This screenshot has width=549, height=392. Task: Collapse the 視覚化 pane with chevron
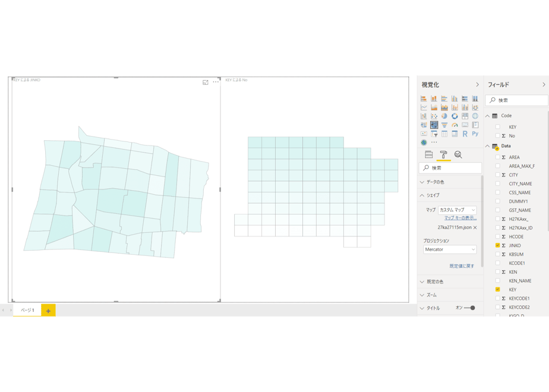click(x=477, y=85)
